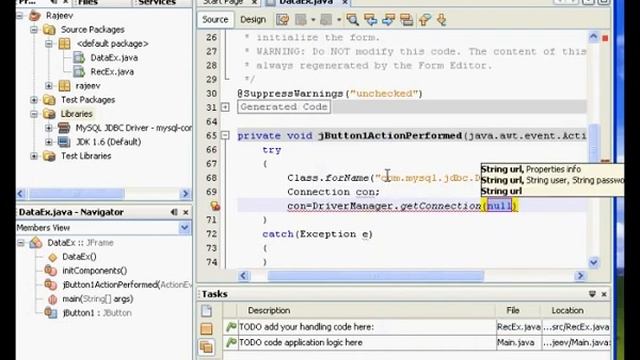
Task: Click the Find Previous Occurrence icon
Action: [371, 20]
